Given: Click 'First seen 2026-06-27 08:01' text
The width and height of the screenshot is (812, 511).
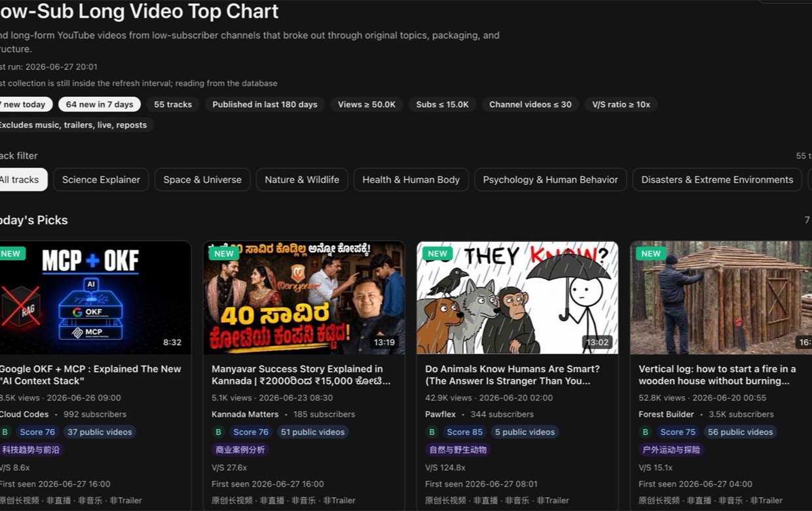Looking at the screenshot, I should point(481,484).
